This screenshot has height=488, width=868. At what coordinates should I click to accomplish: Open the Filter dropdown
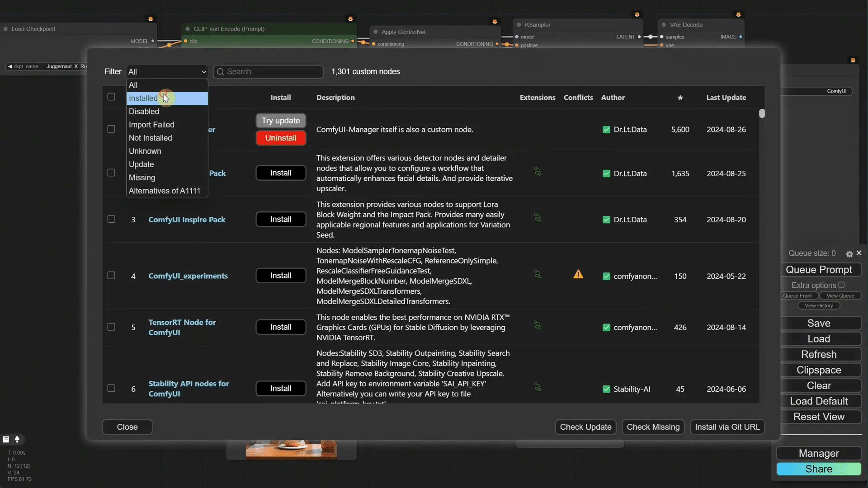(x=167, y=71)
